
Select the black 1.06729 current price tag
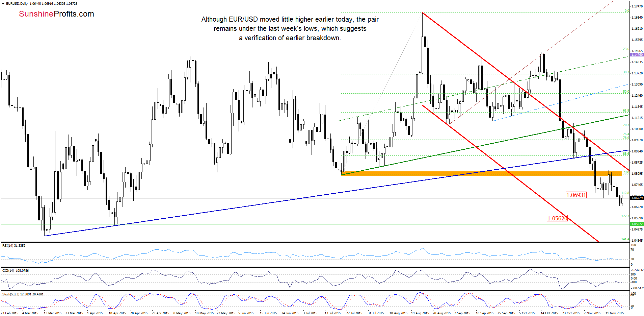pos(637,198)
